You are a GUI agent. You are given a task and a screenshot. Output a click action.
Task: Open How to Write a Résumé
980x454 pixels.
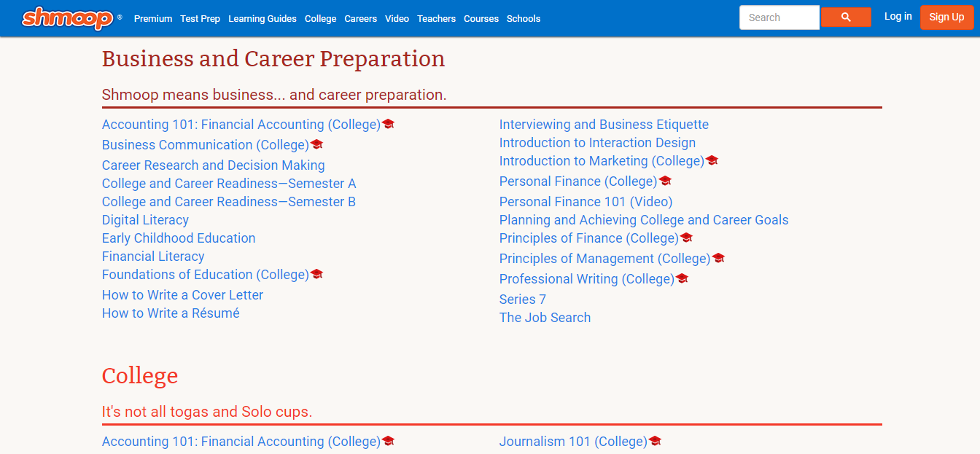171,313
